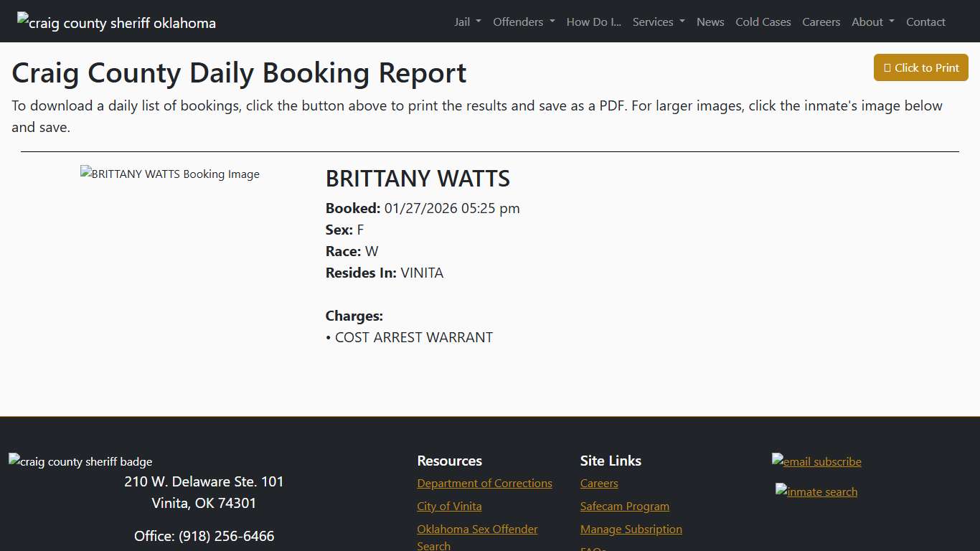Click the sheriff badge image in footer
The height and width of the screenshot is (551, 980).
click(x=80, y=461)
